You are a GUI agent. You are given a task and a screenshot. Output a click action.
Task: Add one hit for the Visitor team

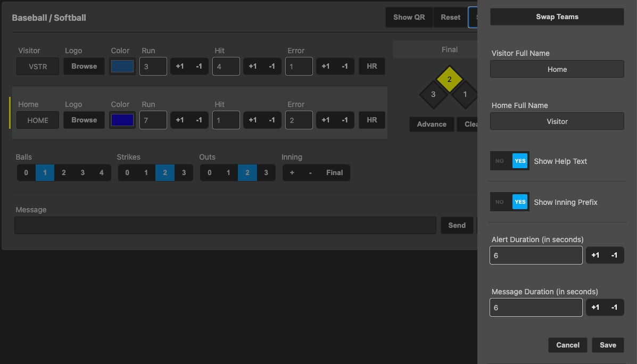(x=253, y=66)
